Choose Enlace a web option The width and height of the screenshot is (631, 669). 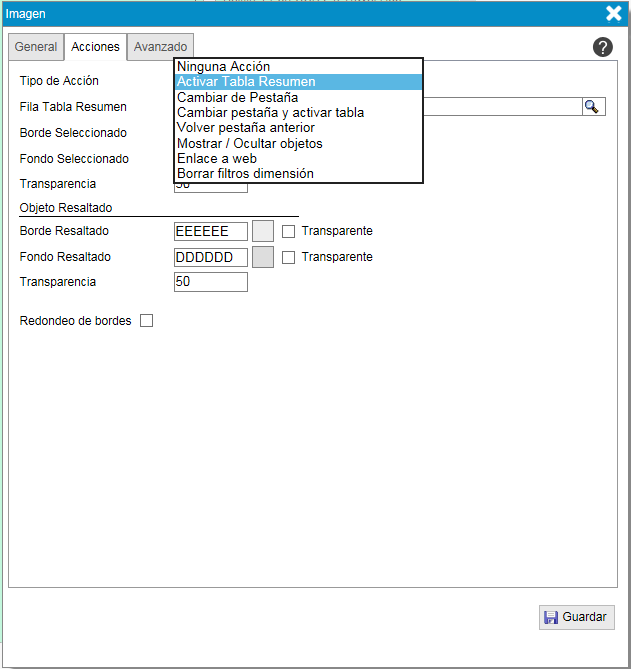[216, 158]
